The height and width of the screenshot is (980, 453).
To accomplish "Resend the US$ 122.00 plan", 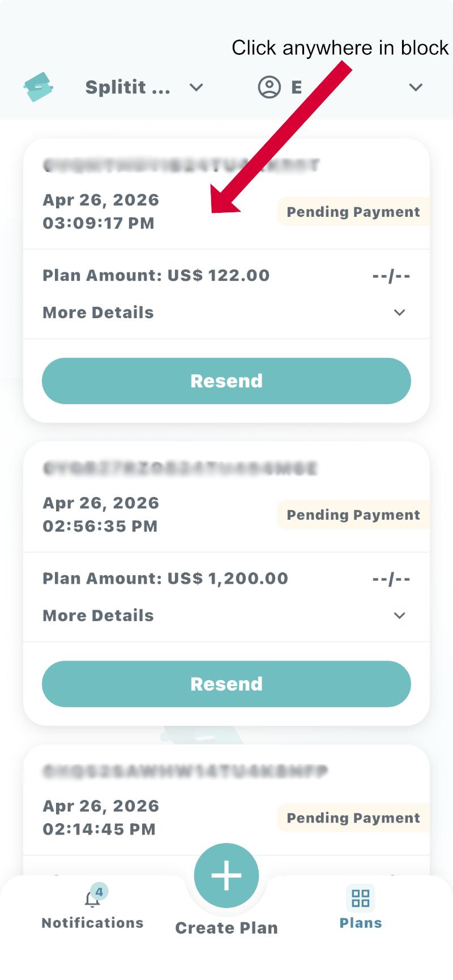I will (x=226, y=381).
